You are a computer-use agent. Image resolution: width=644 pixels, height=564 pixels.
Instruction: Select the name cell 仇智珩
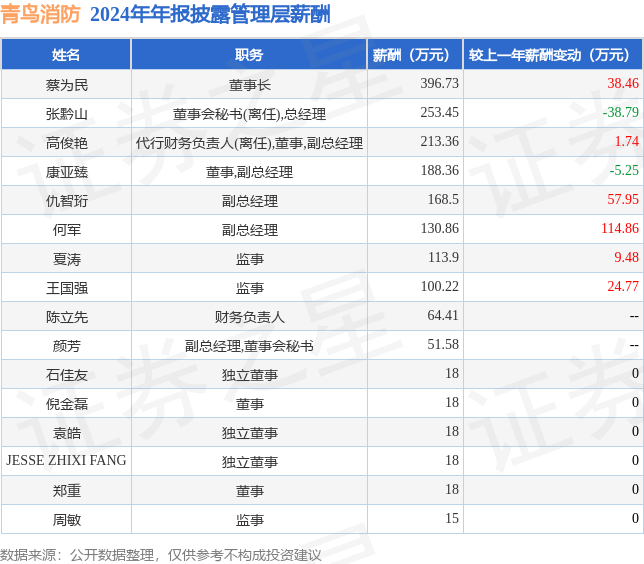coord(67,201)
